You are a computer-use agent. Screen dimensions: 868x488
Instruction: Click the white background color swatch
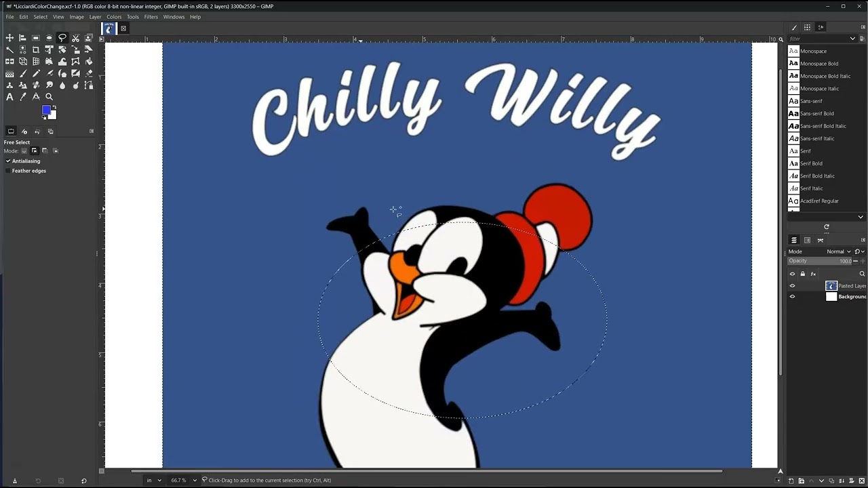point(54,116)
